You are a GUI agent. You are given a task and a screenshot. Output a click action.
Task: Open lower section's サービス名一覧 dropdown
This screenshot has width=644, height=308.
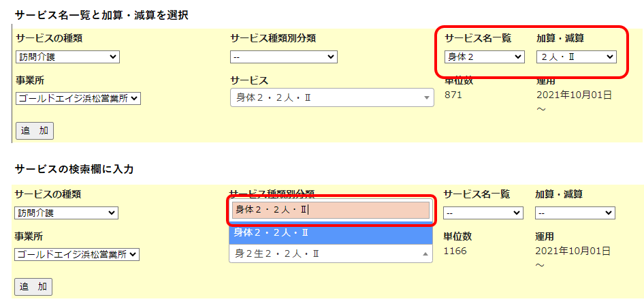tap(483, 213)
